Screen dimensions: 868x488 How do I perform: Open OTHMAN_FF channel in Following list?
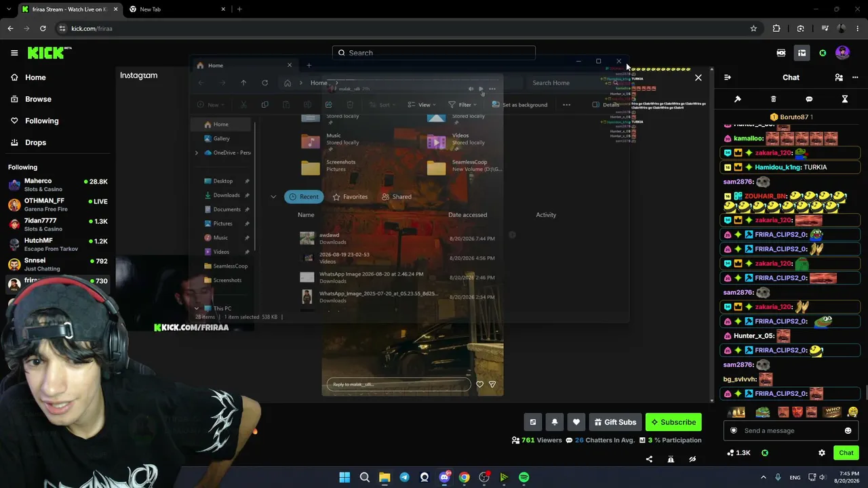[58, 204]
